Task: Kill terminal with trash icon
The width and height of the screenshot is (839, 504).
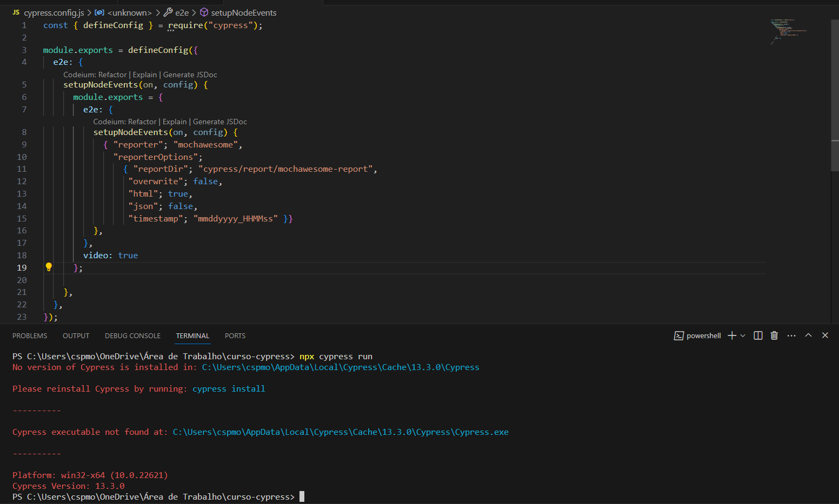Action: coord(774,335)
